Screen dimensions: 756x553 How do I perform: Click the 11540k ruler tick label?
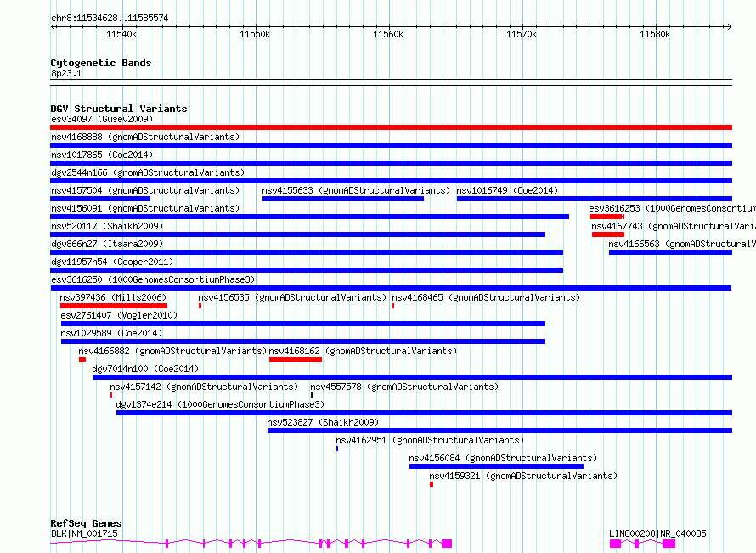tap(121, 34)
